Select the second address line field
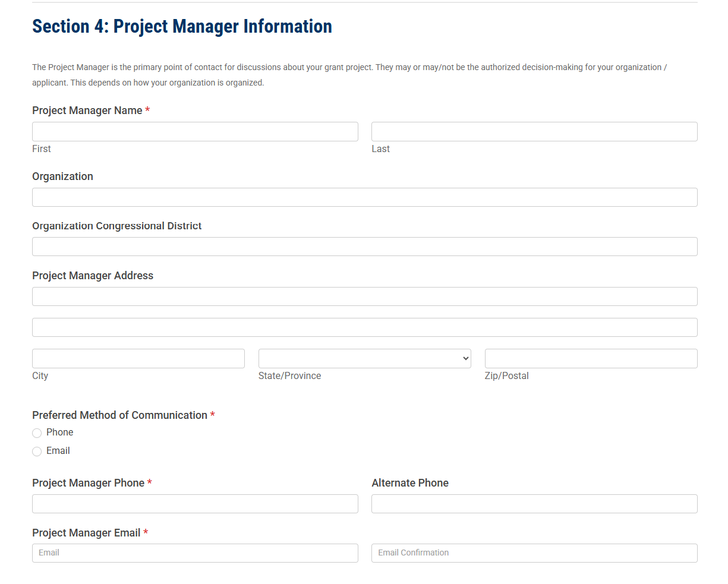 pos(364,327)
